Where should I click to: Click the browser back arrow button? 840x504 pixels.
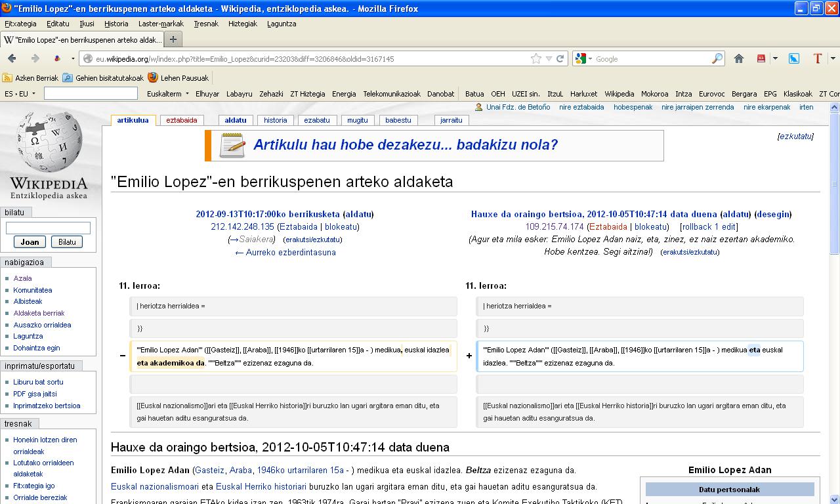pyautogui.click(x=12, y=58)
